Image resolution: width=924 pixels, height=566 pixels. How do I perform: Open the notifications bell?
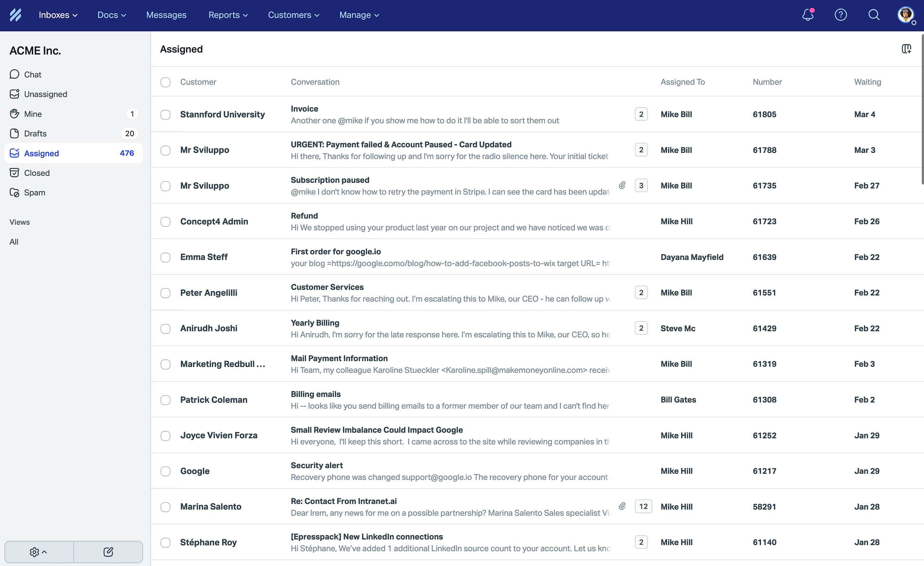(807, 15)
